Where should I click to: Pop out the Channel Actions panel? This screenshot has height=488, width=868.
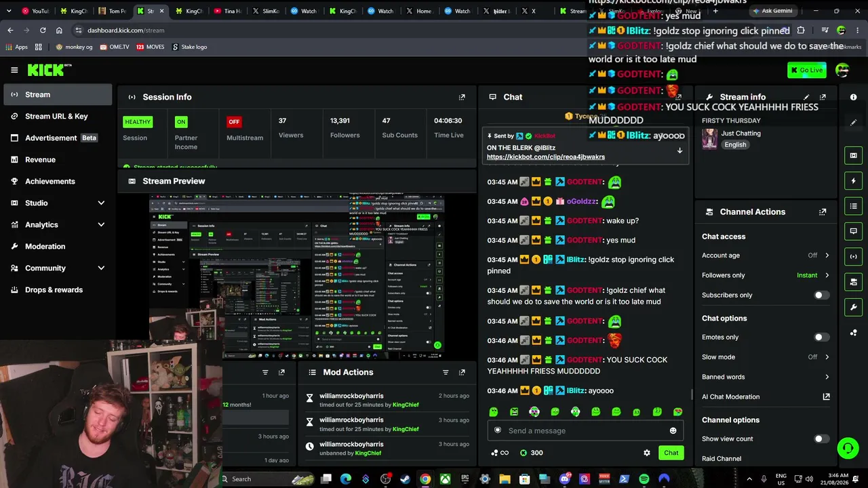click(x=823, y=211)
